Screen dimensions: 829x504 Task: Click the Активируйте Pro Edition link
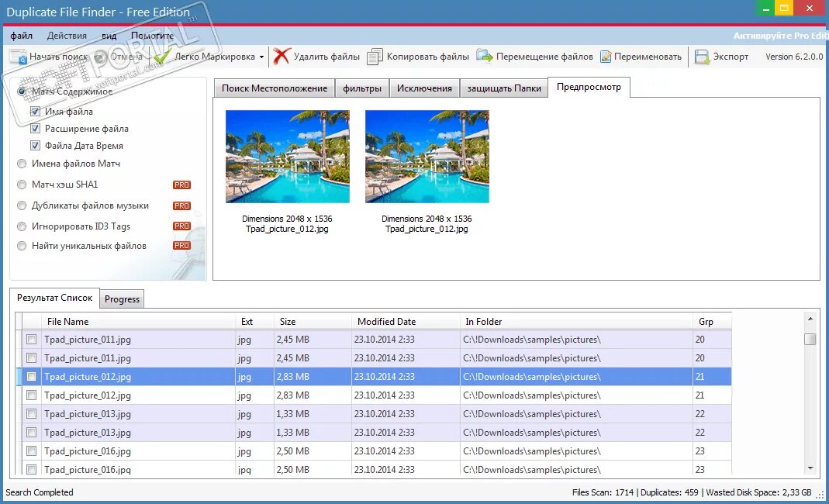point(781,36)
